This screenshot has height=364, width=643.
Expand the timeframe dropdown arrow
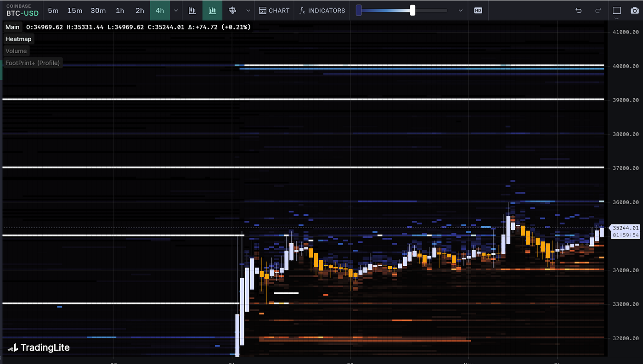pos(176,10)
